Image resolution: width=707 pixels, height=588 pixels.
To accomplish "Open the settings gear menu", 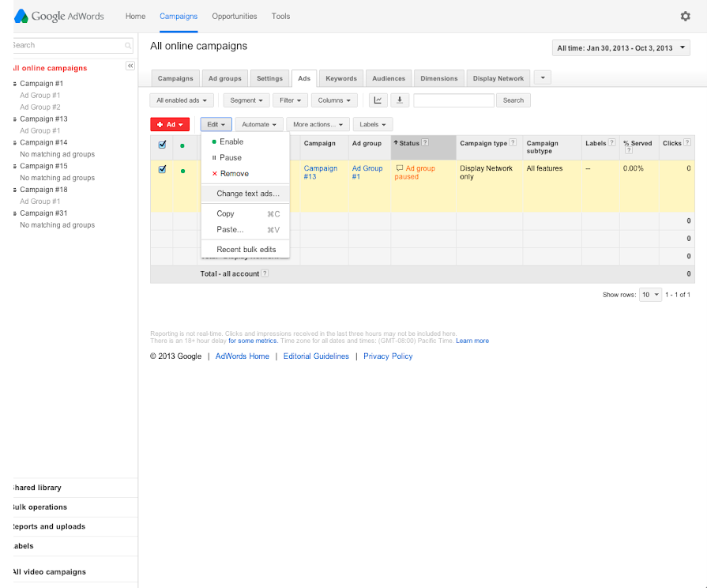I will pos(685,16).
